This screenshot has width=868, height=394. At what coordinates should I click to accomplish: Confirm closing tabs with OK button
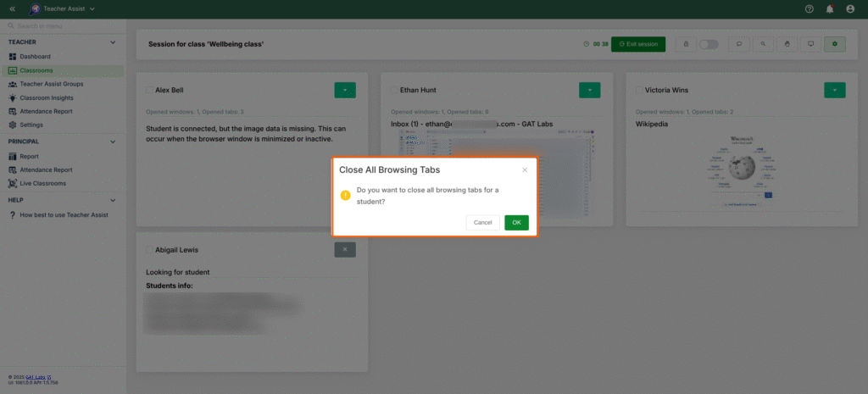tap(516, 222)
